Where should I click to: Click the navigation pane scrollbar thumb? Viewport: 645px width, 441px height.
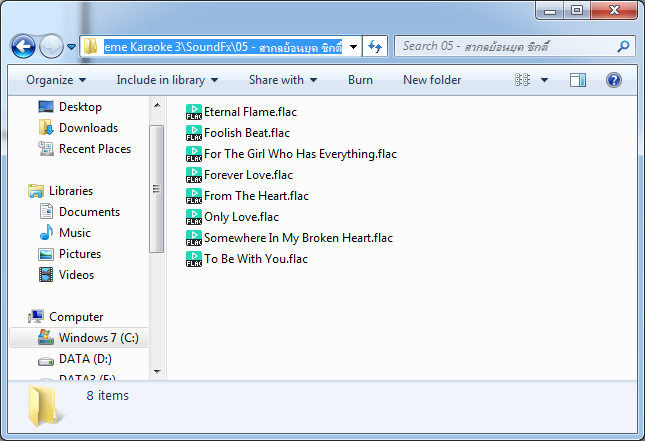[156, 189]
